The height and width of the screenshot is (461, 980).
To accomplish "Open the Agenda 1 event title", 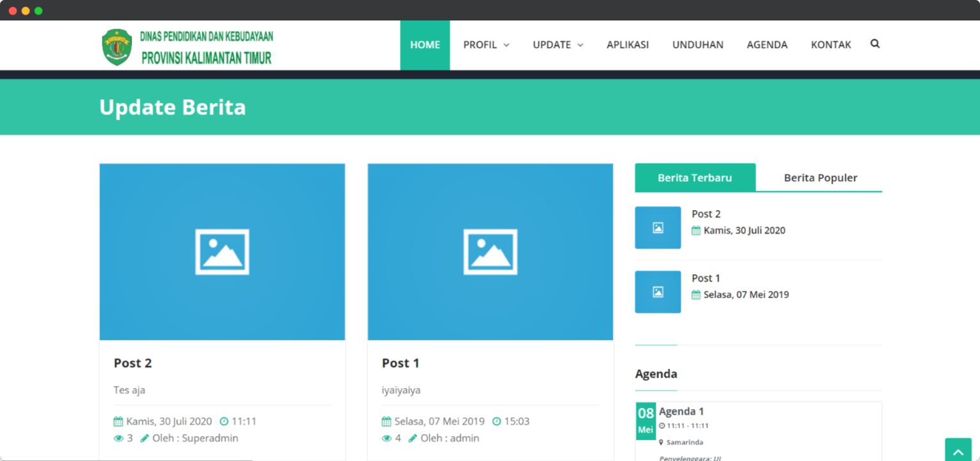I will pyautogui.click(x=681, y=412).
